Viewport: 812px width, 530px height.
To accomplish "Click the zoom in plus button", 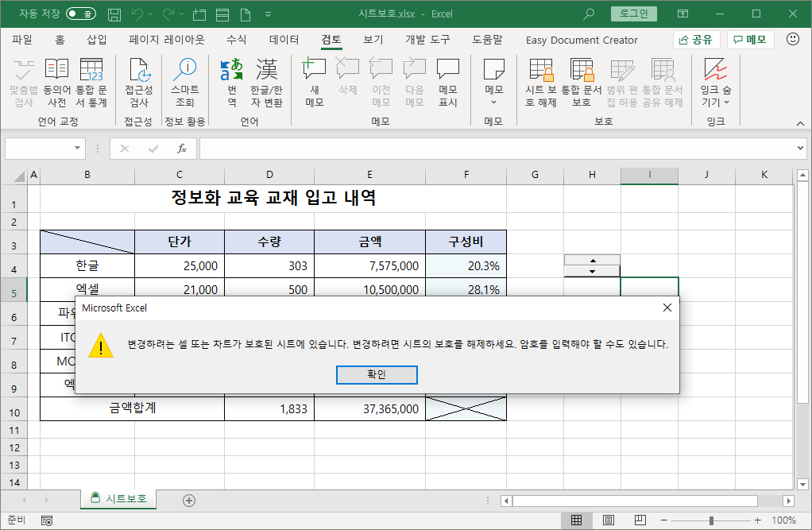I will (x=758, y=520).
